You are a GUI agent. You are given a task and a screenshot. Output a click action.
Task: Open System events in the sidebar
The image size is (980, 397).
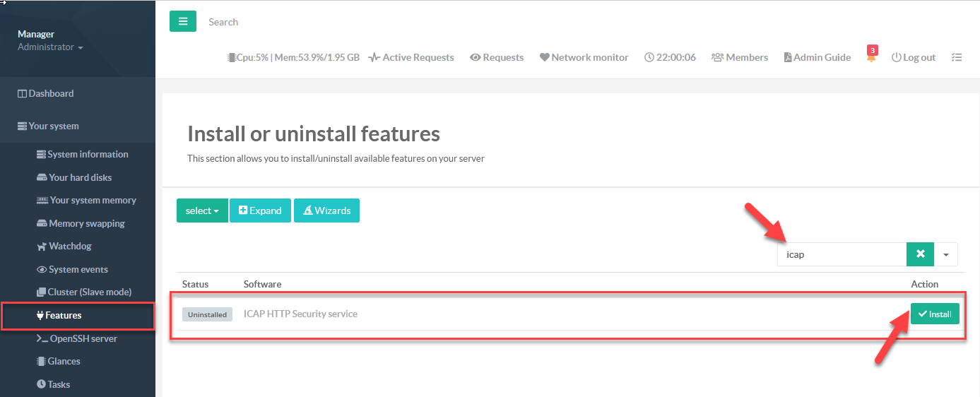pos(78,269)
